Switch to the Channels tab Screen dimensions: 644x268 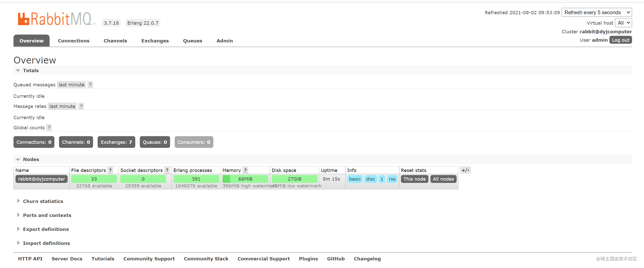(115, 41)
